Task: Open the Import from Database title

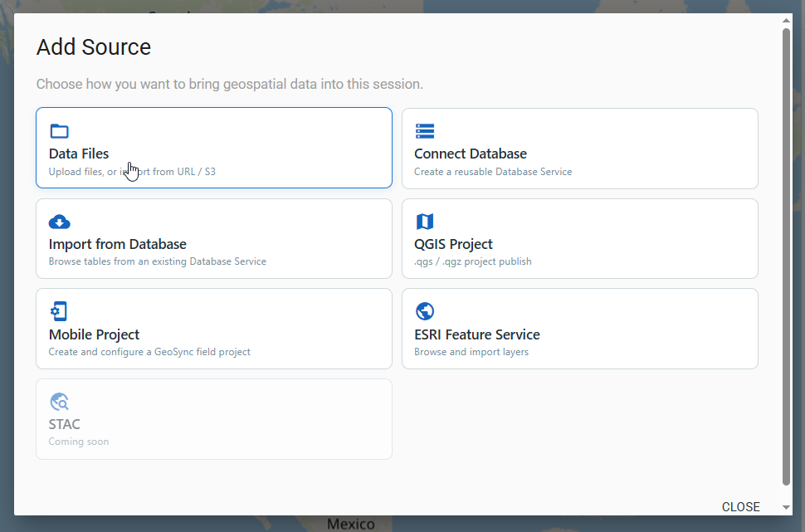Action: point(118,244)
